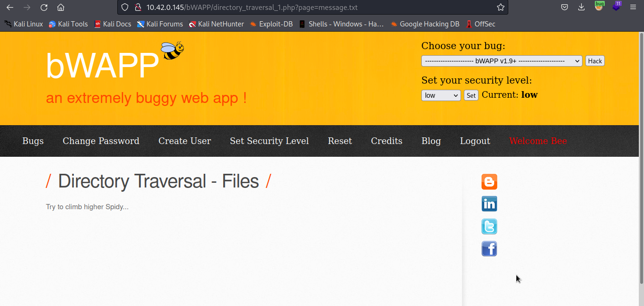Go back to the previous page

[10, 8]
